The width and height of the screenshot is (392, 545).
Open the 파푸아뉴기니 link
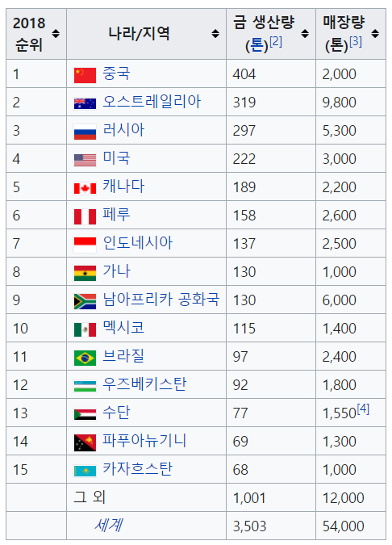pyautogui.click(x=144, y=440)
